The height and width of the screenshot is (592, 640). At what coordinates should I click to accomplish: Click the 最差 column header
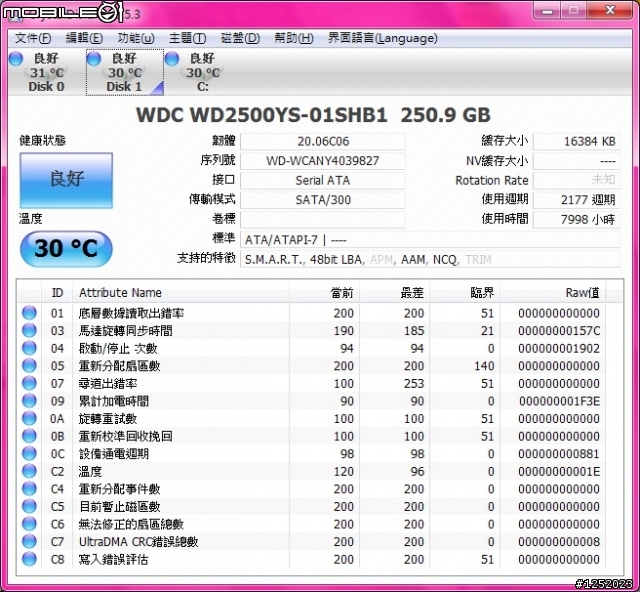(394, 292)
